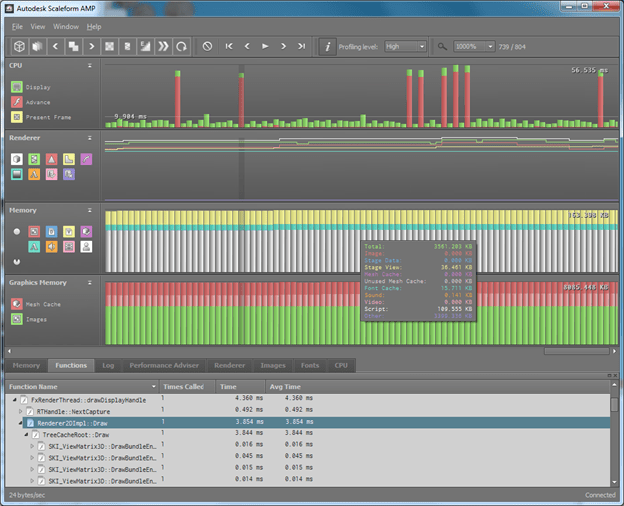
Task: Open the File menu
Action: pyautogui.click(x=17, y=27)
